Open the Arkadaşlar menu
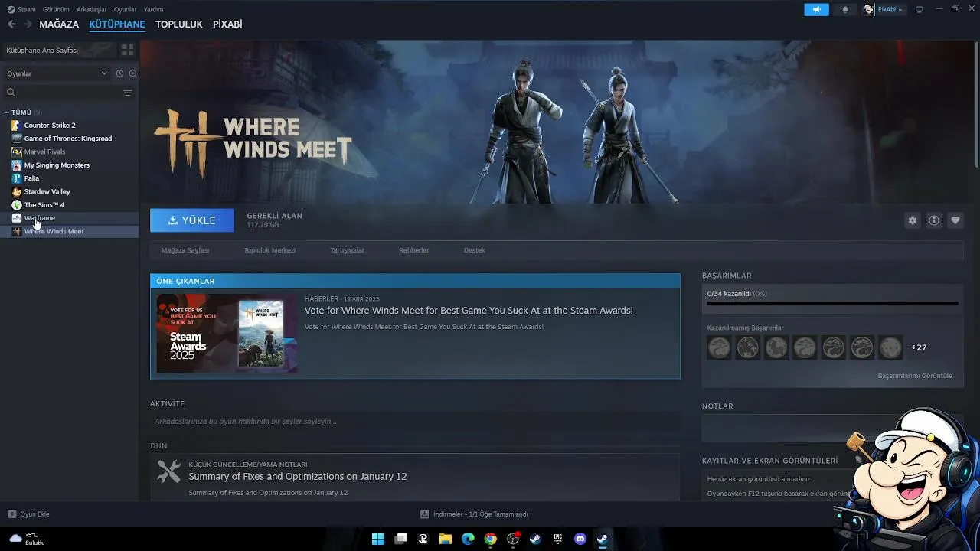This screenshot has width=980, height=551. (92, 9)
